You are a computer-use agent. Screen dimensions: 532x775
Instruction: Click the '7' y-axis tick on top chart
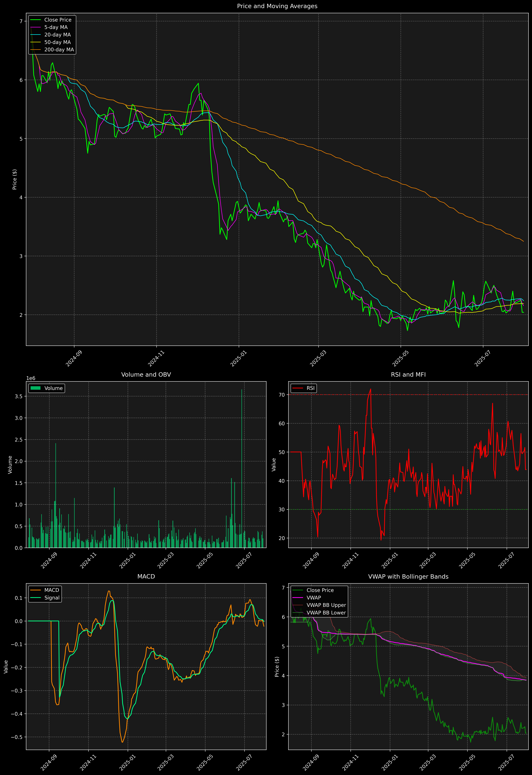[x=21, y=21]
